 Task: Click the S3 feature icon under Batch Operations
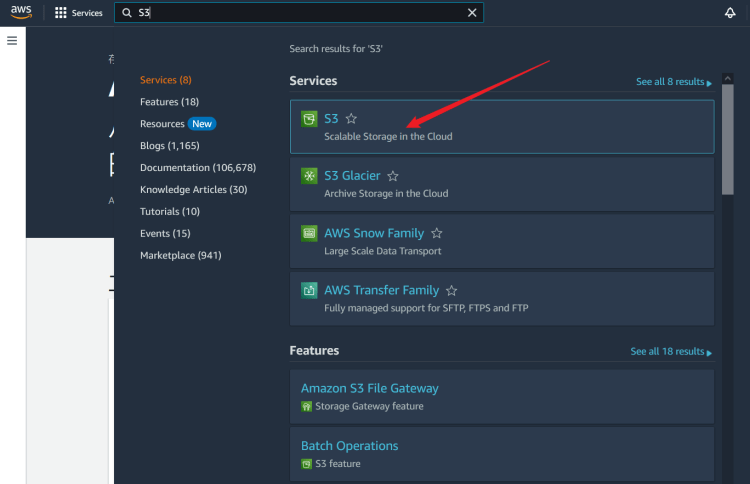(x=306, y=464)
